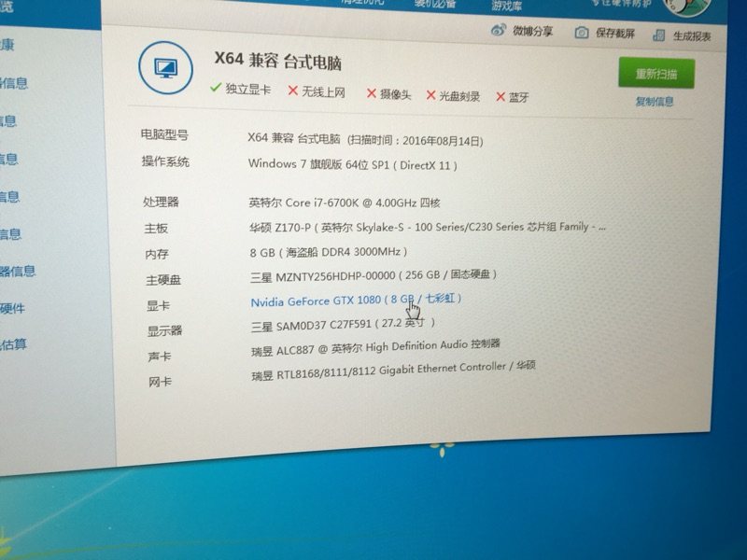Click the 8 GB 海盗船 DDR4 3000MHz value
The width and height of the screenshot is (747, 560).
pos(329,252)
